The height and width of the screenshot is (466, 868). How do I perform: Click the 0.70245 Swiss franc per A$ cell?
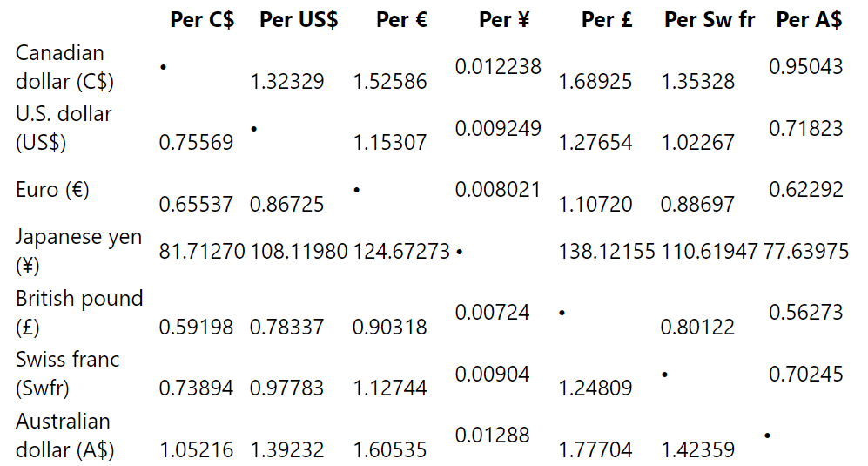click(x=806, y=375)
